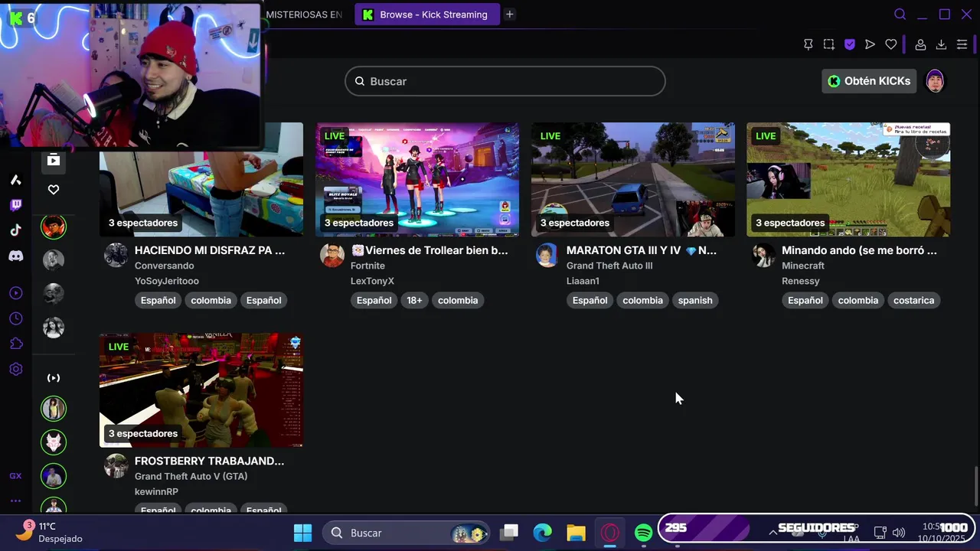Image resolution: width=980 pixels, height=551 pixels.
Task: Open Spotify from the taskbar
Action: click(643, 533)
